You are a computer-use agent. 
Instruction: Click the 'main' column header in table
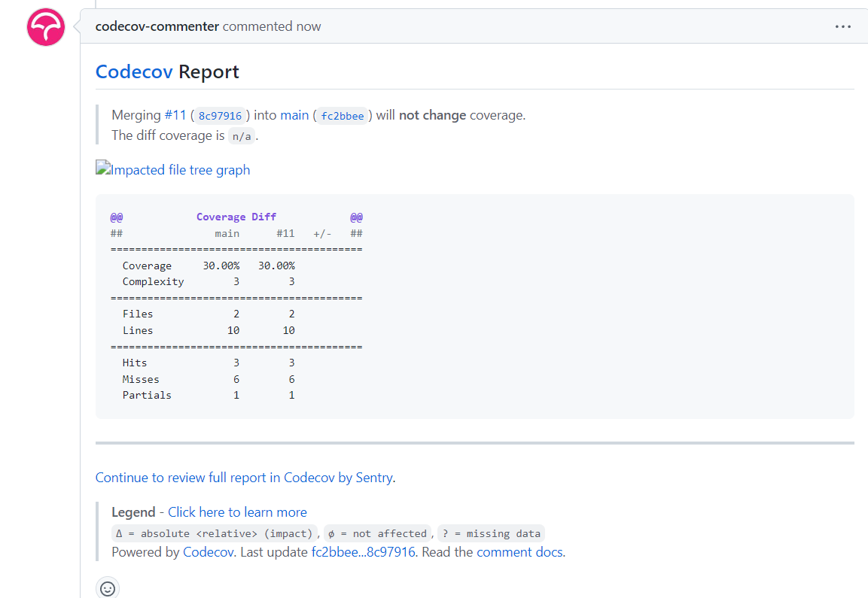227,233
